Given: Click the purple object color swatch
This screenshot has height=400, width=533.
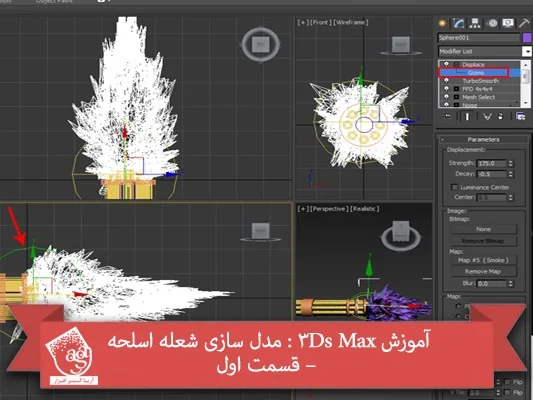Looking at the screenshot, I should click(x=527, y=38).
